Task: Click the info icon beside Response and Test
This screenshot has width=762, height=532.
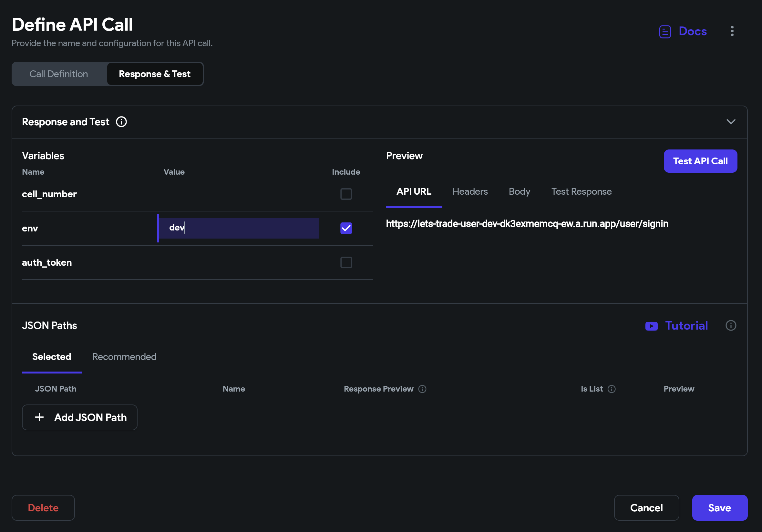Action: point(121,122)
